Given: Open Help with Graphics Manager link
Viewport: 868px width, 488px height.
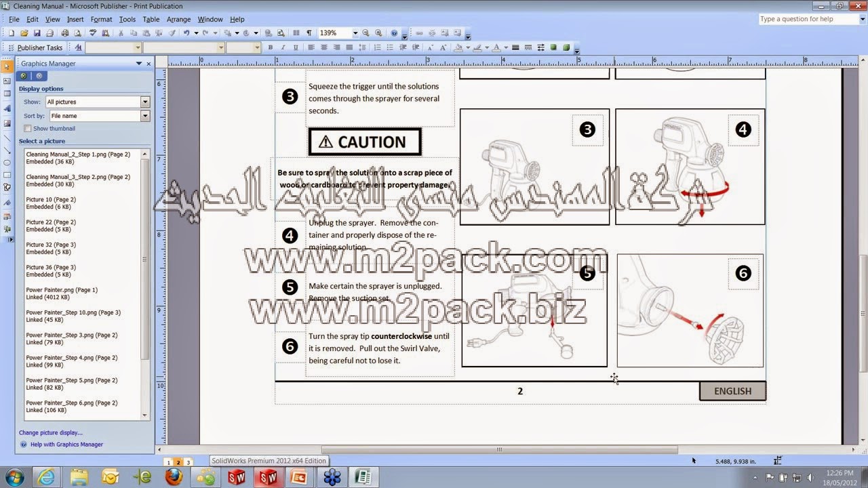Looking at the screenshot, I should click(66, 445).
